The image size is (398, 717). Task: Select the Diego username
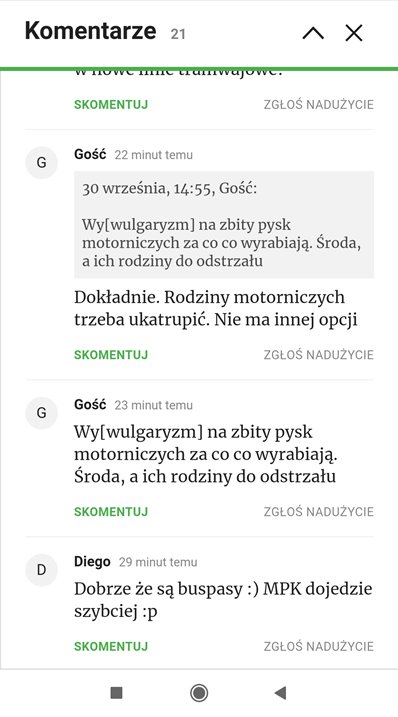click(92, 562)
